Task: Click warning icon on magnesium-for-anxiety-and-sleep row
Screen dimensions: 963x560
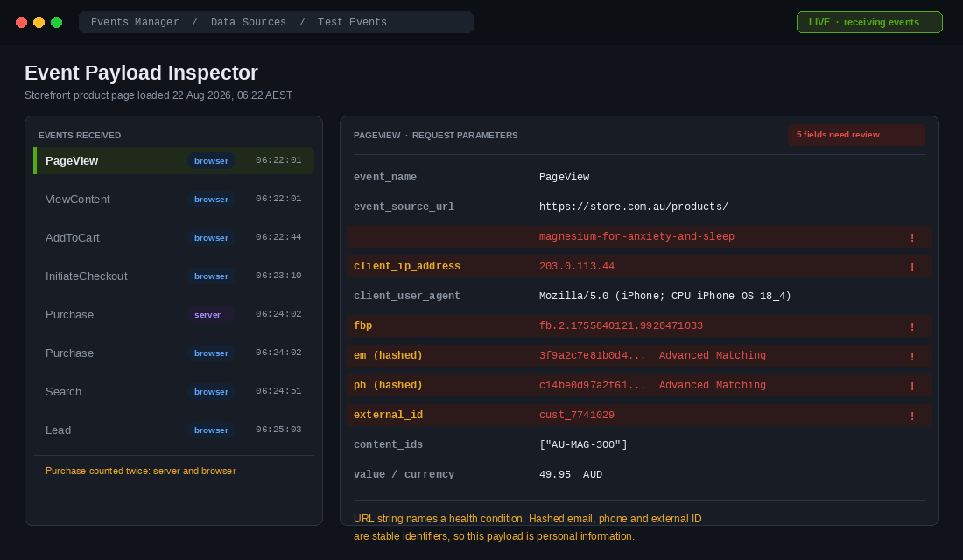Action: pos(912,237)
